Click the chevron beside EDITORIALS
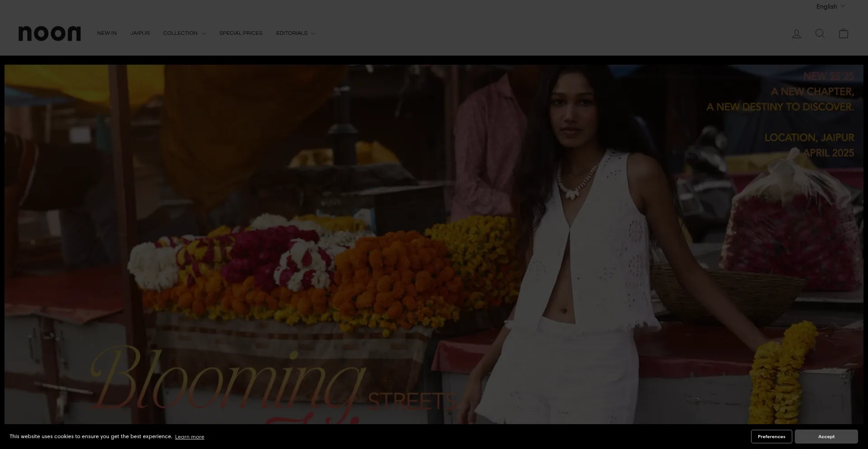Image resolution: width=868 pixels, height=449 pixels. coord(313,34)
